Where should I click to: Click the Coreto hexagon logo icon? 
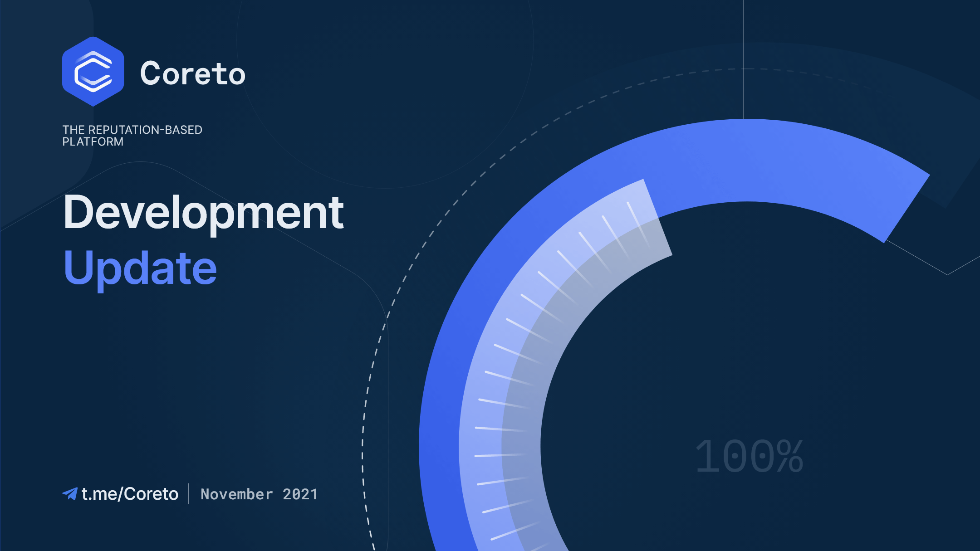pyautogui.click(x=93, y=72)
